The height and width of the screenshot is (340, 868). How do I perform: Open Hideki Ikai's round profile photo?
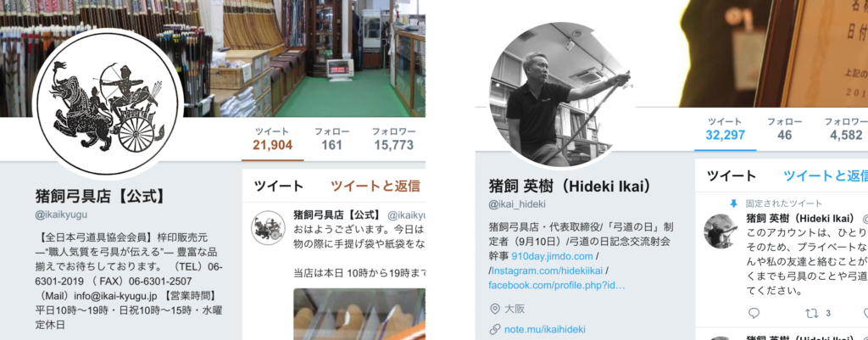tap(561, 95)
